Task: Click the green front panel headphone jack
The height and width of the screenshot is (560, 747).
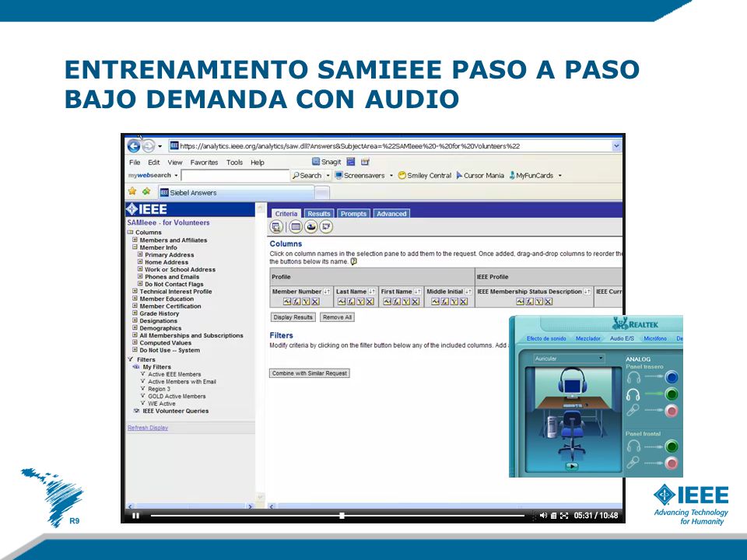Action: [672, 446]
